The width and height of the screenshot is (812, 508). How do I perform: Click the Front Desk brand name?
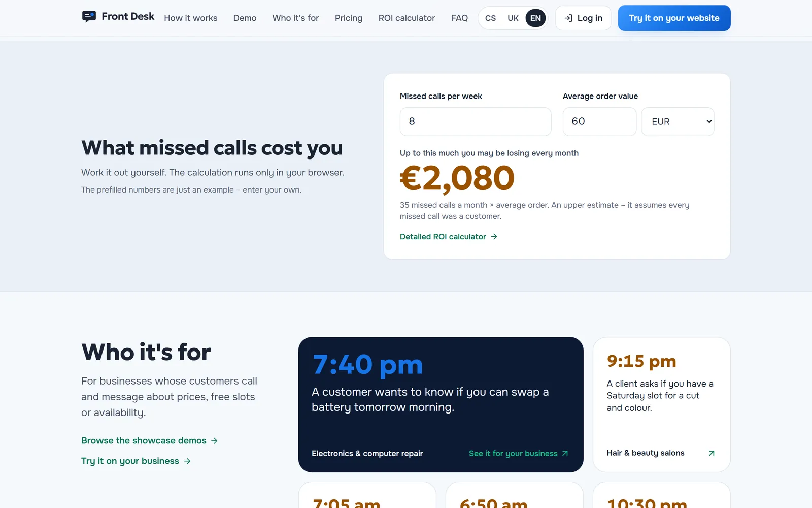click(x=128, y=17)
